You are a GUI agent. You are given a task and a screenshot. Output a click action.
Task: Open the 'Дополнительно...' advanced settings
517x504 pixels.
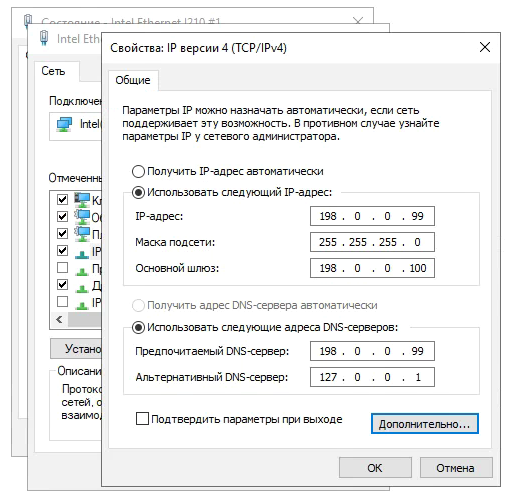pos(425,424)
